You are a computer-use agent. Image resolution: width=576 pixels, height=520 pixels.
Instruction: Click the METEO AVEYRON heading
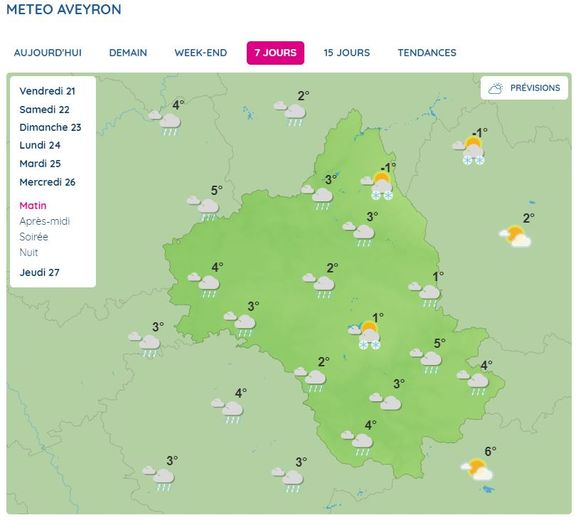click(x=64, y=9)
